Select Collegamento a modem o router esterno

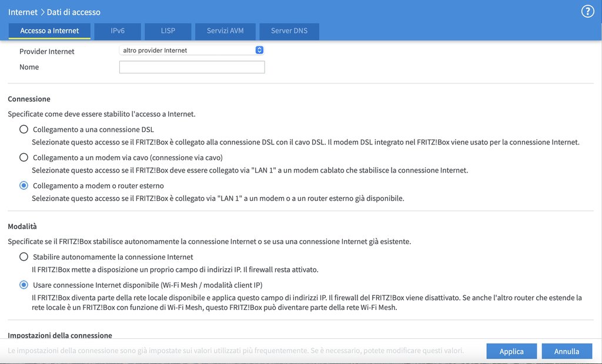coord(24,186)
